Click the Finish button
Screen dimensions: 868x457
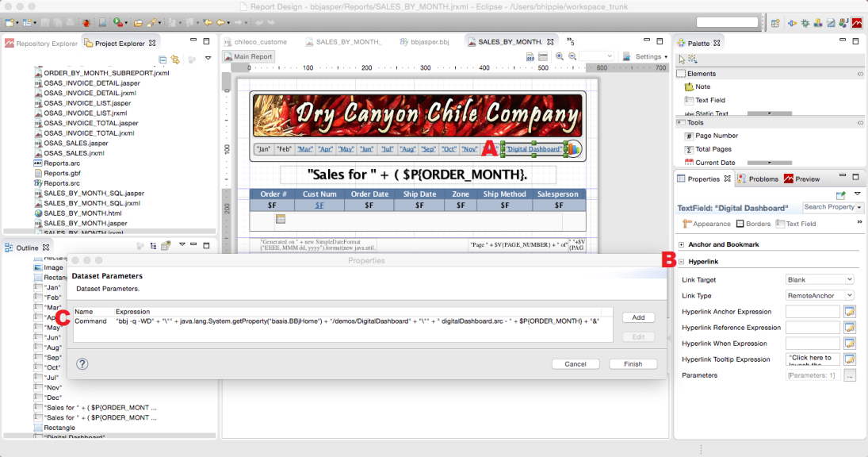[x=633, y=364]
